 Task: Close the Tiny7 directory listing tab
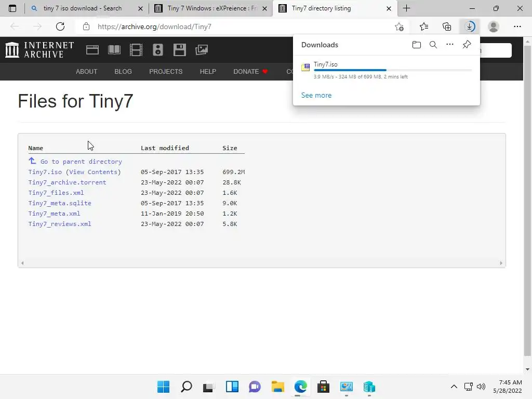pos(389,8)
